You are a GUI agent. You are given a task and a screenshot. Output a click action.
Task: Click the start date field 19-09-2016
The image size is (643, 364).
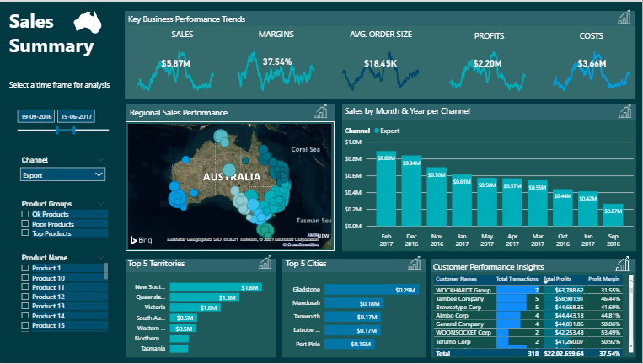click(x=36, y=117)
